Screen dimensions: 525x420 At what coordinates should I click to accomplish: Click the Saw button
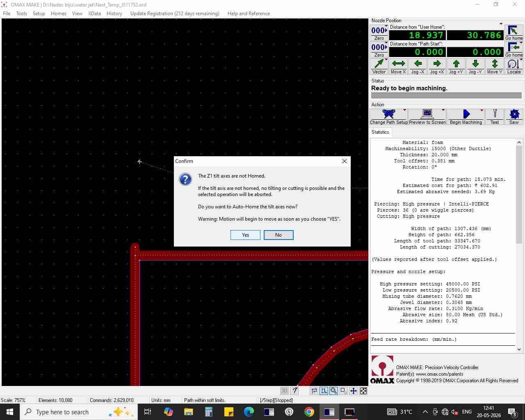(x=514, y=117)
